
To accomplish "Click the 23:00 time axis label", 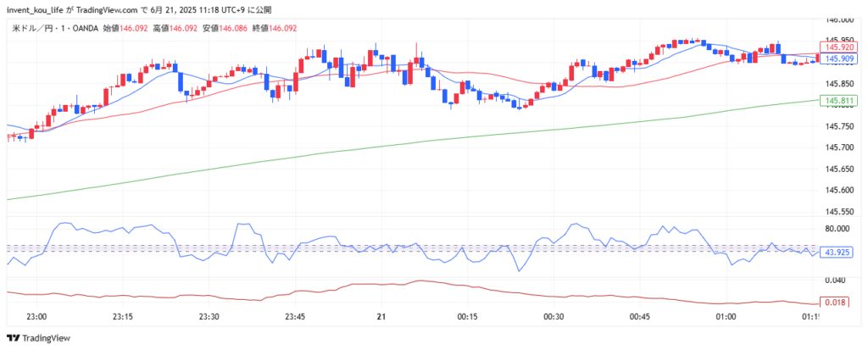I will (x=36, y=317).
